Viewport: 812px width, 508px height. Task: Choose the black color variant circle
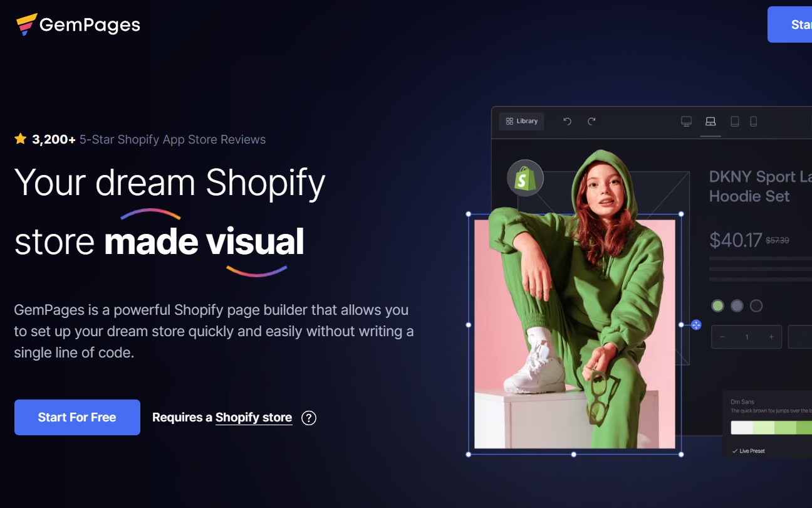point(756,305)
